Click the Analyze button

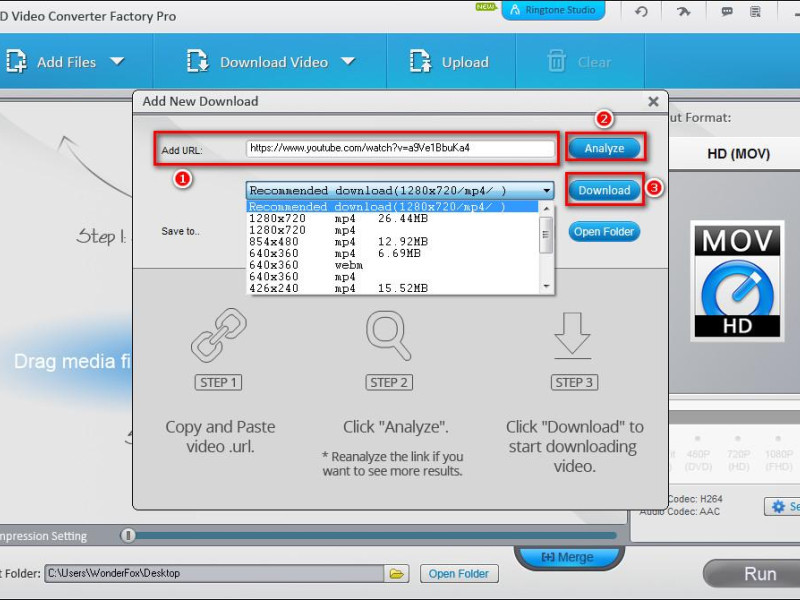click(x=605, y=148)
